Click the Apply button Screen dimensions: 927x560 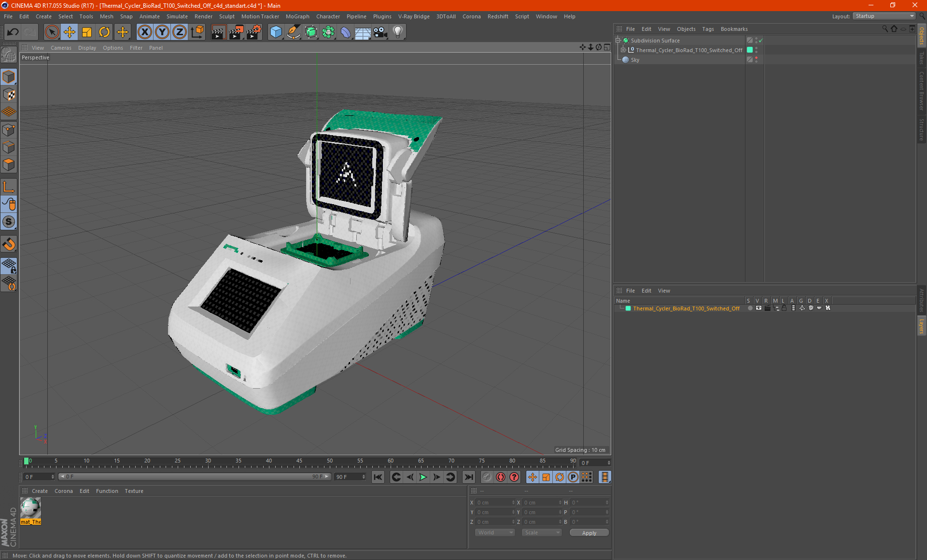(589, 533)
